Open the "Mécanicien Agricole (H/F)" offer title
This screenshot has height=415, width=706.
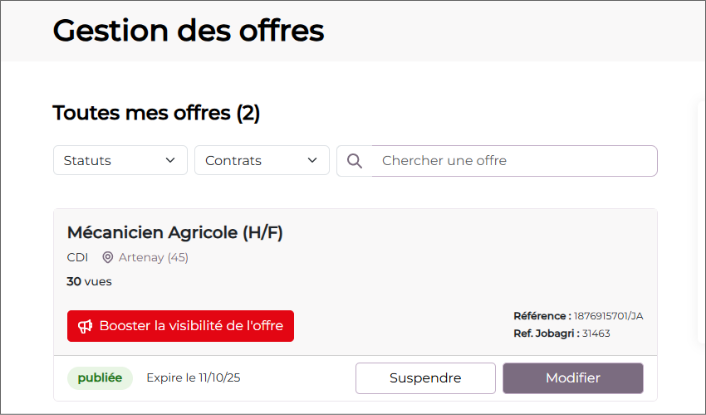pos(175,232)
